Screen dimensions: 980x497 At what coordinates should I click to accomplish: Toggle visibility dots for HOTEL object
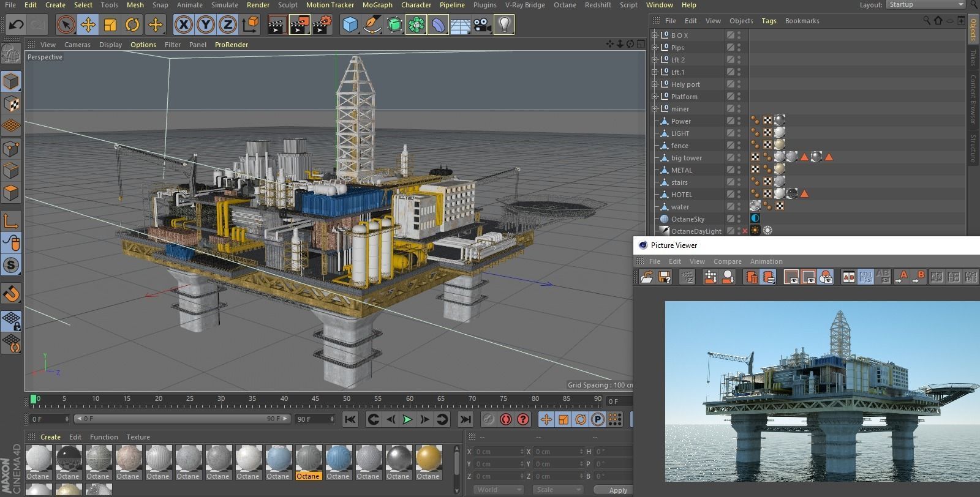[x=739, y=195]
